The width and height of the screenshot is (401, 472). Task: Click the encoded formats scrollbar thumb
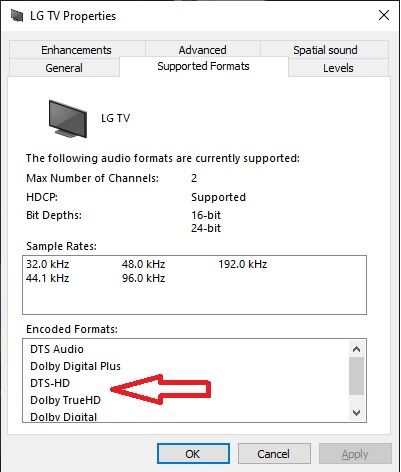(356, 376)
